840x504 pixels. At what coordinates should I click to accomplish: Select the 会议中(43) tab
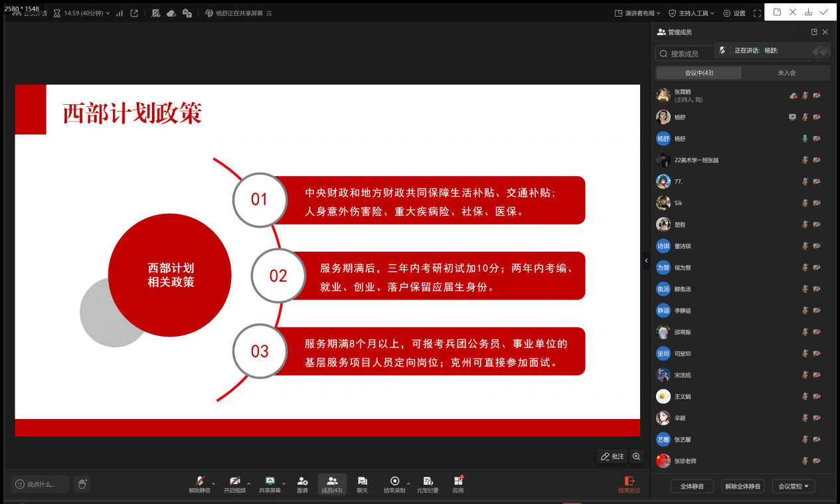(699, 73)
